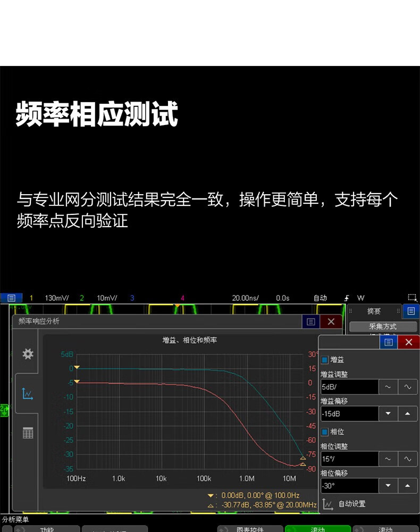Click the phase marker near -5 dB
The height and width of the screenshot is (532, 420).
pyautogui.click(x=77, y=381)
